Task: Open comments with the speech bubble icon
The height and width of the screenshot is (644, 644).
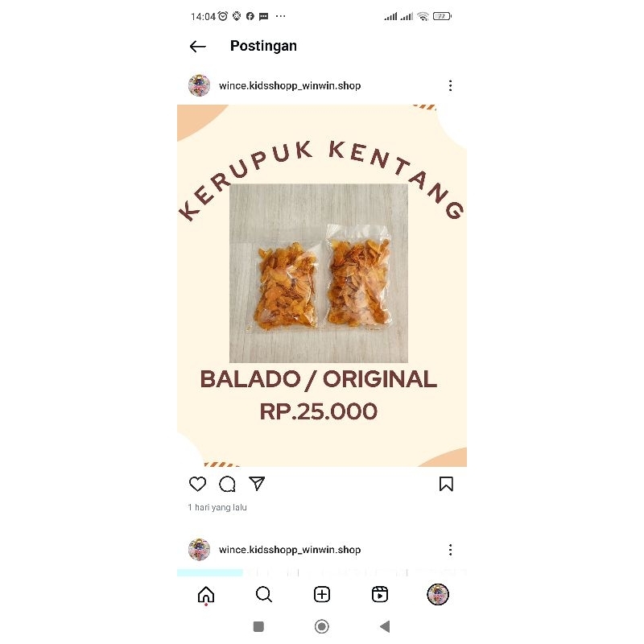Action: pyautogui.click(x=227, y=484)
